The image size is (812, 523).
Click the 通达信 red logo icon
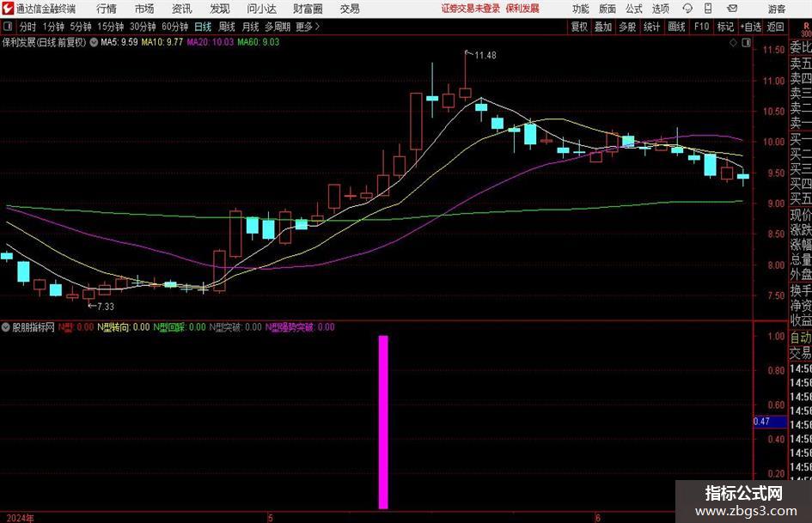pyautogui.click(x=8, y=9)
